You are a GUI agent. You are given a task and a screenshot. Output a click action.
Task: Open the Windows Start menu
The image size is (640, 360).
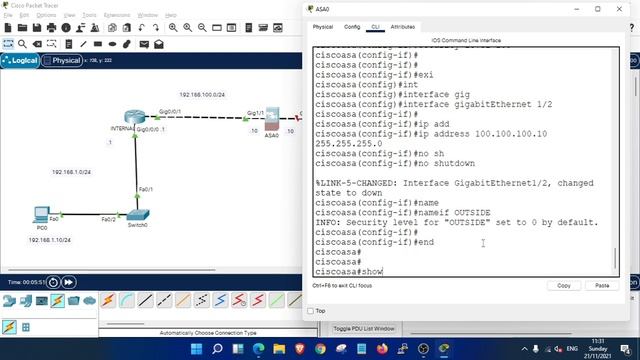[196, 349]
